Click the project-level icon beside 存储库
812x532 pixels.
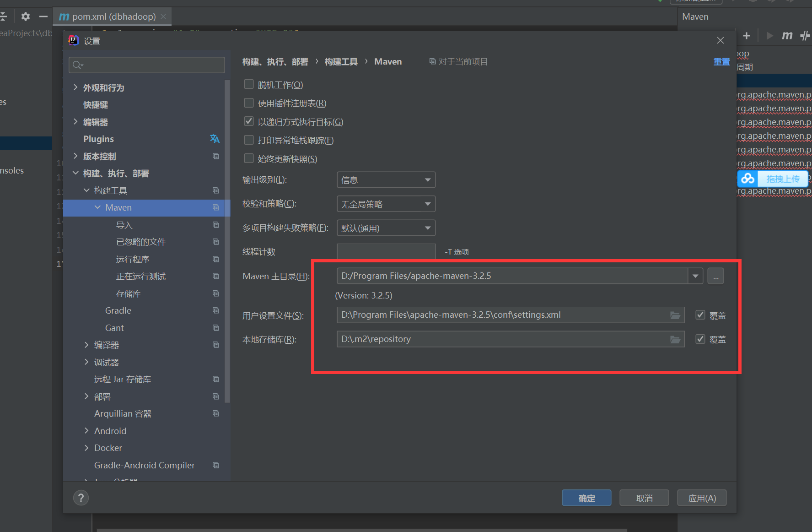216,293
